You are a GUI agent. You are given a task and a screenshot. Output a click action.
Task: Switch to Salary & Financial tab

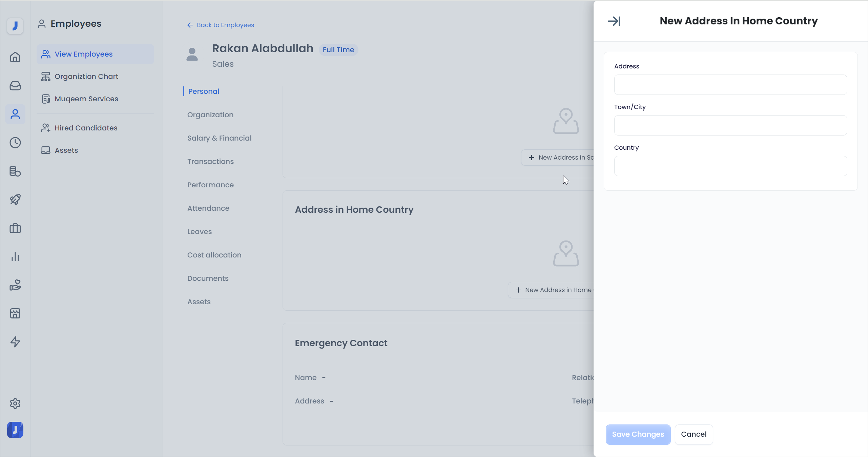click(x=219, y=138)
